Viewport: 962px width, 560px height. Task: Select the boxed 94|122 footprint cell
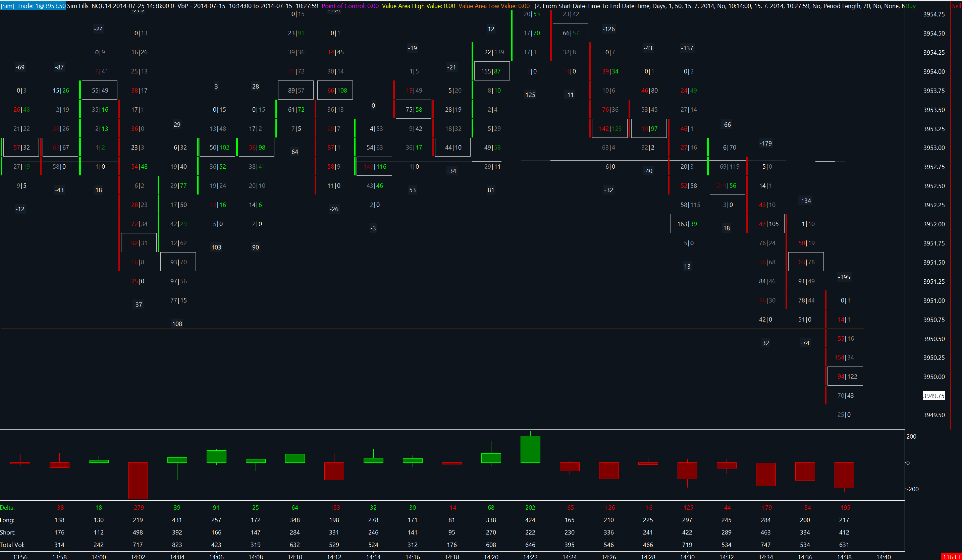click(x=845, y=376)
